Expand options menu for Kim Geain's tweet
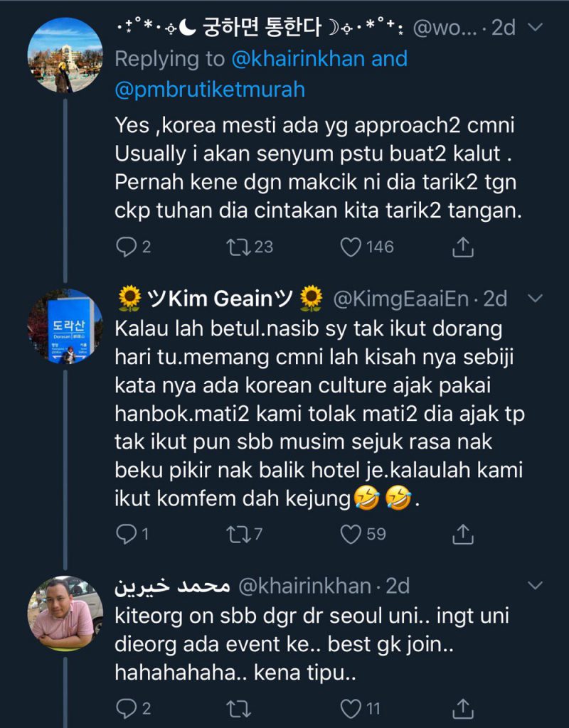This screenshot has width=569, height=728. click(536, 298)
